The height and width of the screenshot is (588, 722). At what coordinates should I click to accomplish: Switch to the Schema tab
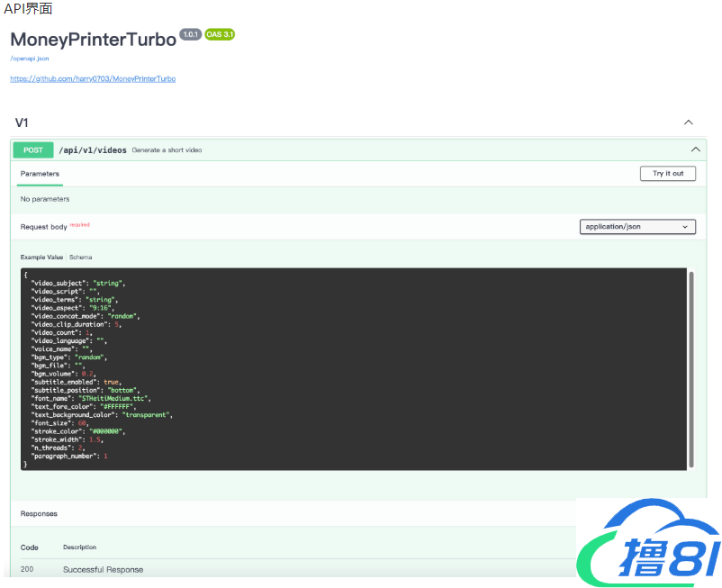pos(81,258)
